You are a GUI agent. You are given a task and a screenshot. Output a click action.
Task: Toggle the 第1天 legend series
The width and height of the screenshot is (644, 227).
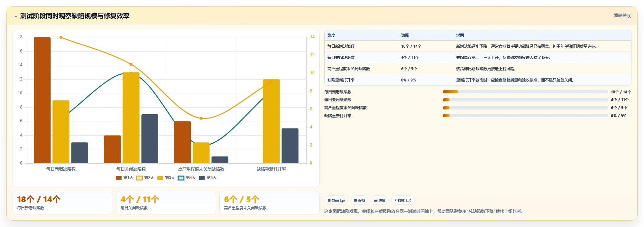pos(124,178)
